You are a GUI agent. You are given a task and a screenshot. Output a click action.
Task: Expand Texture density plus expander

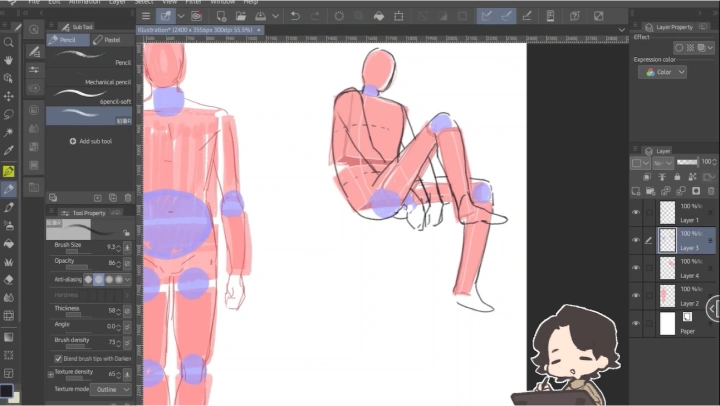(51, 375)
